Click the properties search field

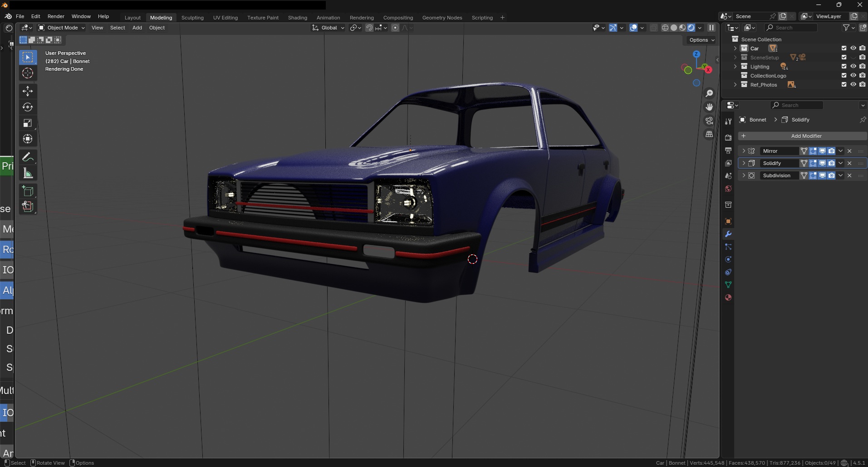click(796, 105)
